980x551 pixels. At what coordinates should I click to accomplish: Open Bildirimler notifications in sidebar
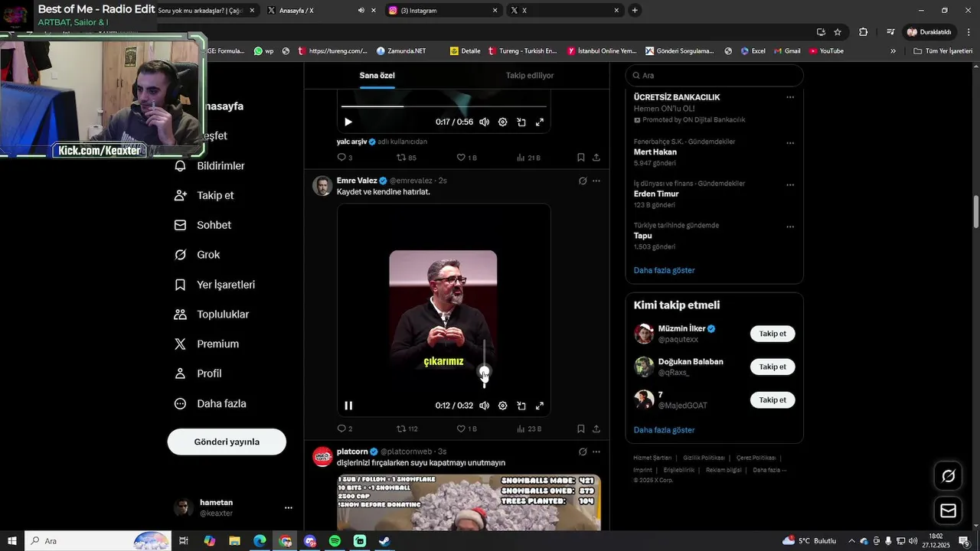pyautogui.click(x=210, y=166)
